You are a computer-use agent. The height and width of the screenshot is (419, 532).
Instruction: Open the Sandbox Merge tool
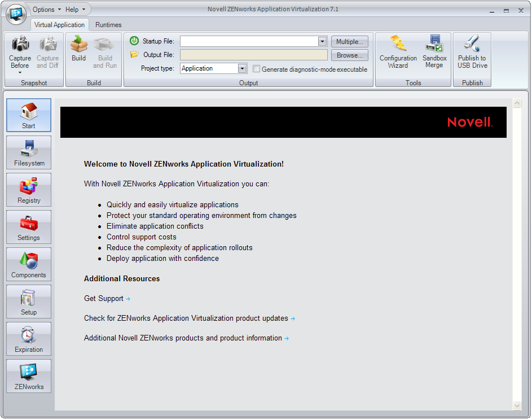coord(434,51)
